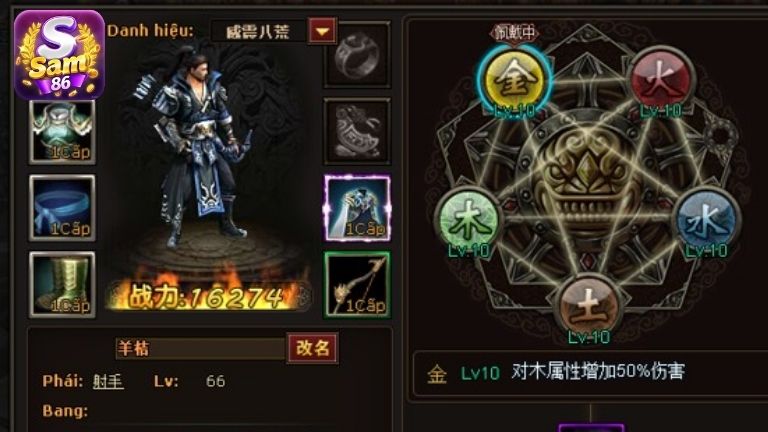Viewport: 768px width, 432px height.
Task: Click the 改名 rename button
Action: click(x=312, y=348)
